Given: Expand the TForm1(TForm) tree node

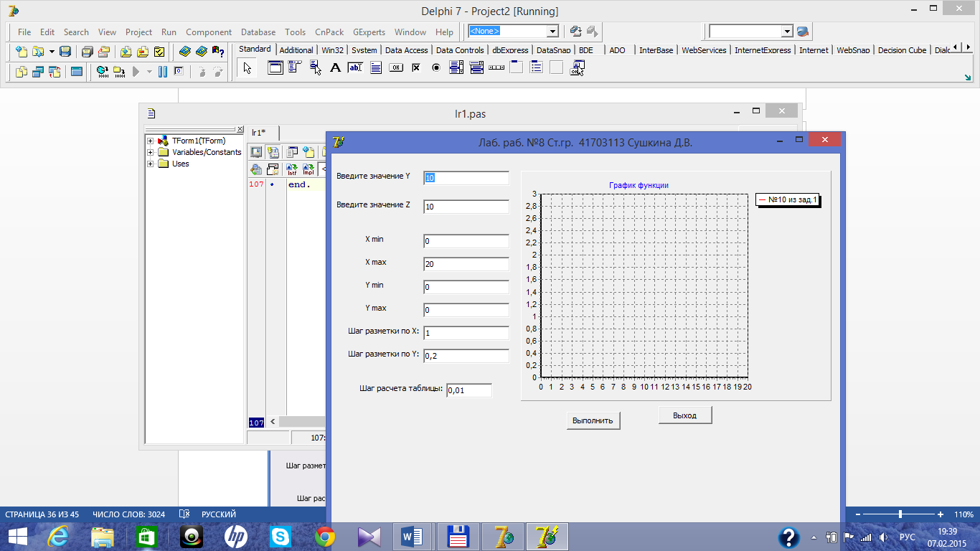Looking at the screenshot, I should pyautogui.click(x=150, y=141).
